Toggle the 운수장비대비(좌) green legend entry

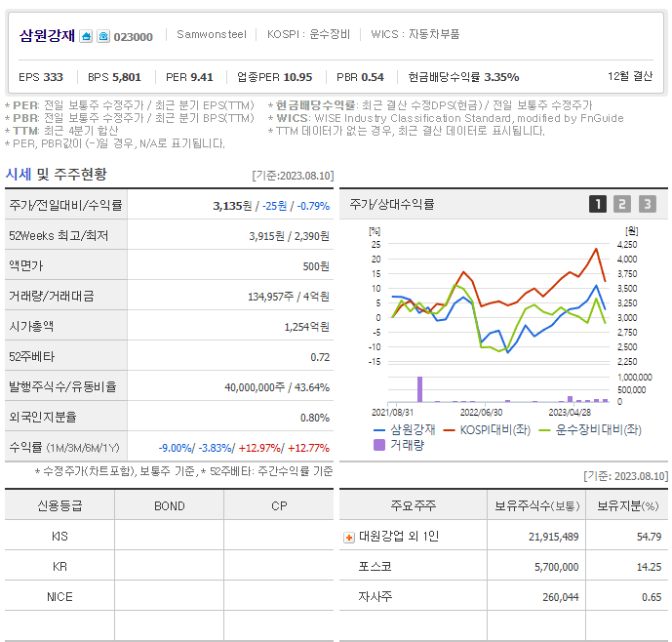(590, 429)
